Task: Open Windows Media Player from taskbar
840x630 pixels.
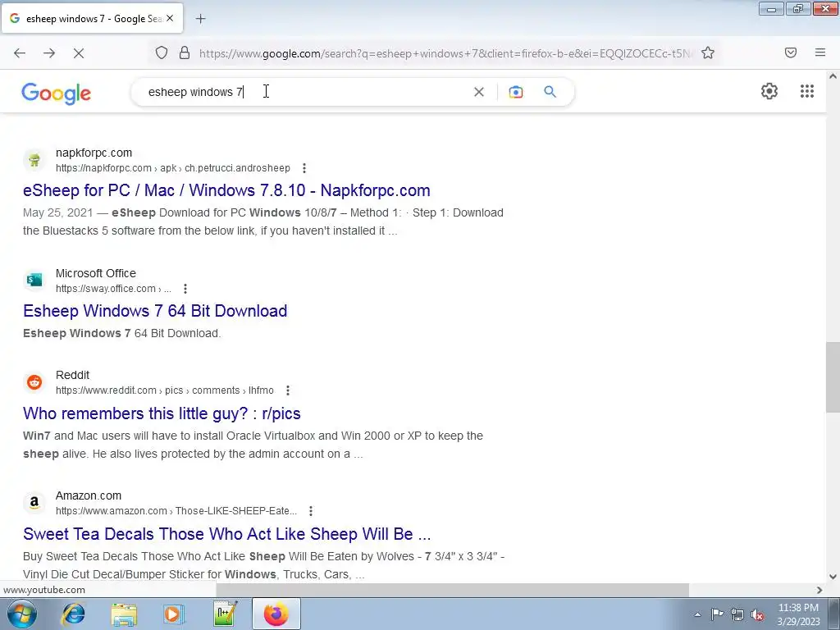Action: point(173,614)
